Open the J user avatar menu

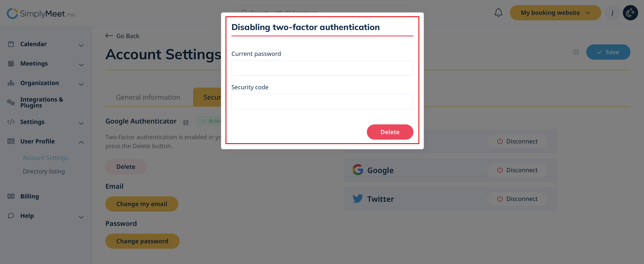pos(612,13)
